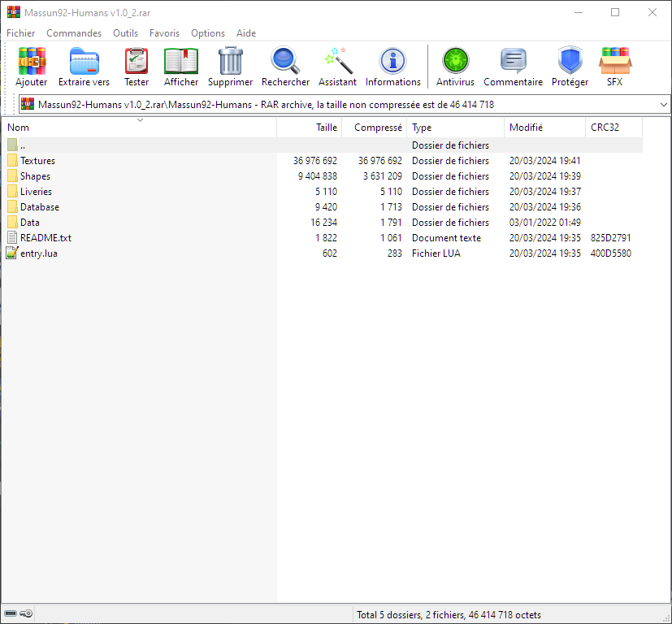Click the parent folder '..' icon
This screenshot has width=672, height=624.
12,145
